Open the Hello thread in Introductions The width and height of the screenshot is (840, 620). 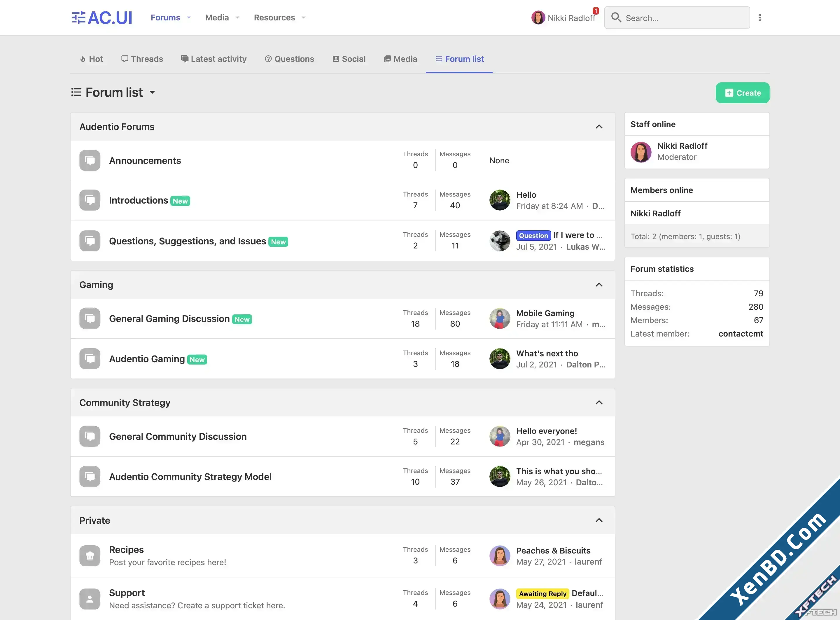click(x=526, y=195)
